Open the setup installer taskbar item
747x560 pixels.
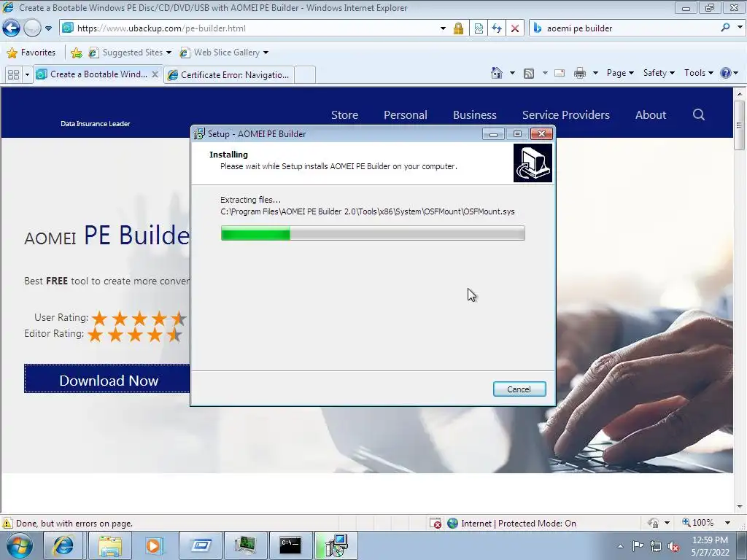pos(336,545)
